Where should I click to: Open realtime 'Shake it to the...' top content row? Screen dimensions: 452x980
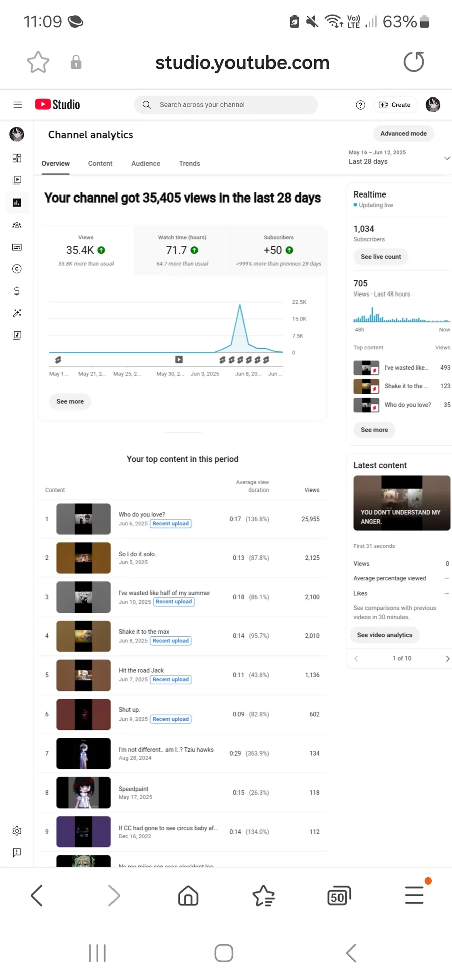pyautogui.click(x=402, y=386)
